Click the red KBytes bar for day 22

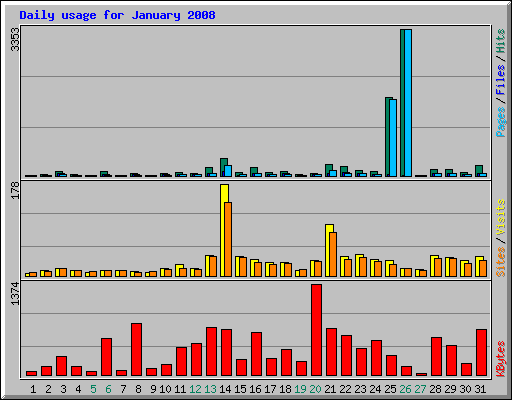click(346, 355)
